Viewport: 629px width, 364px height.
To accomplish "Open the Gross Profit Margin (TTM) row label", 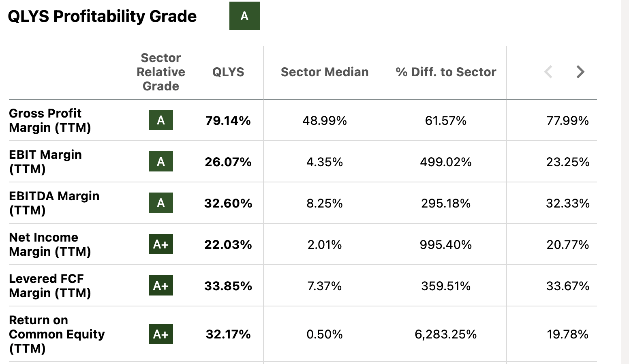I will [x=45, y=120].
